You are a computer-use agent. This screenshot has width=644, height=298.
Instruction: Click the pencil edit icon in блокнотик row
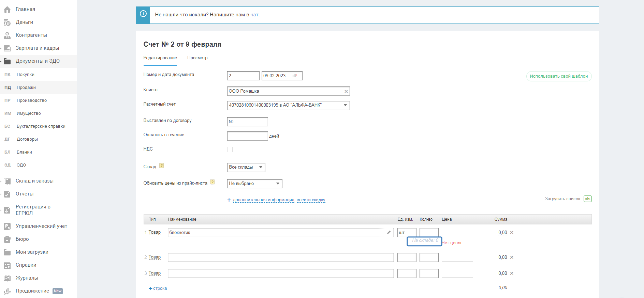coord(389,232)
